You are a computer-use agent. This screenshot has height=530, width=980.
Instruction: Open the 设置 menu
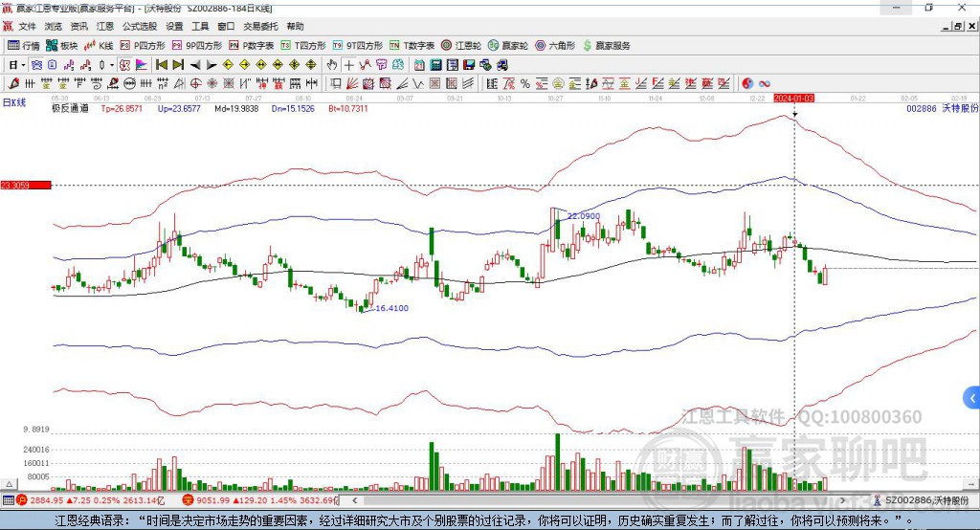click(x=174, y=26)
